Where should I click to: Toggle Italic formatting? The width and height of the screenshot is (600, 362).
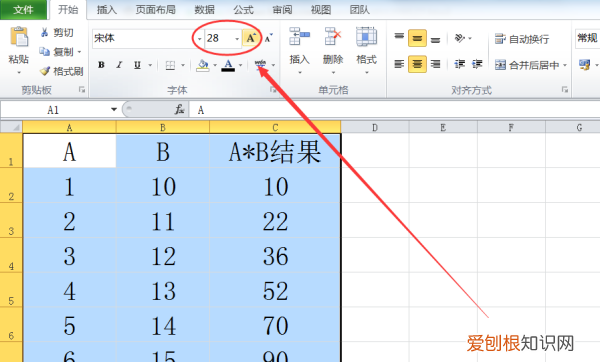click(119, 65)
